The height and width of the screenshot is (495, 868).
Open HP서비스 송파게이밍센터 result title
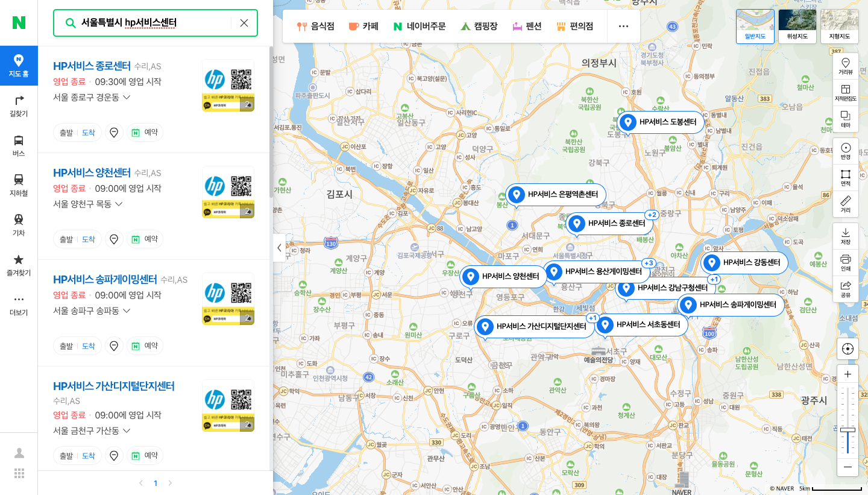pos(105,279)
